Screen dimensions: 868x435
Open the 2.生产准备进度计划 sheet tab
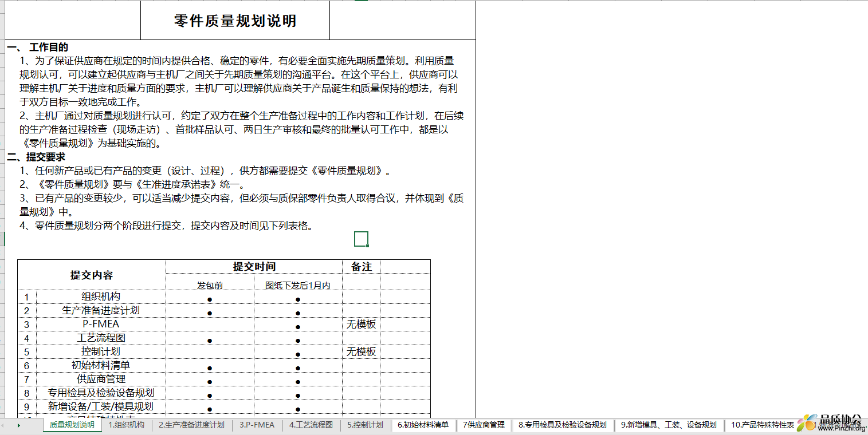point(191,425)
